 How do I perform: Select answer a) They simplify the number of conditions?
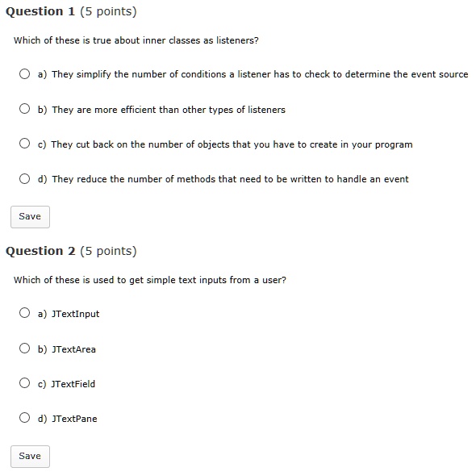24,73
